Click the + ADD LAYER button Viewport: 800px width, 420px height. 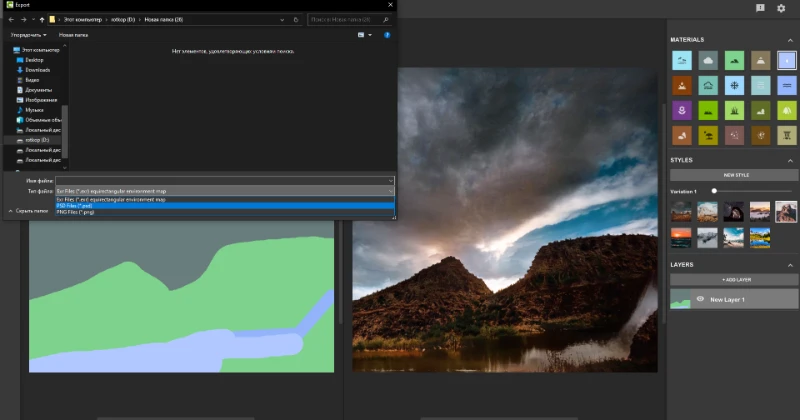click(x=734, y=280)
